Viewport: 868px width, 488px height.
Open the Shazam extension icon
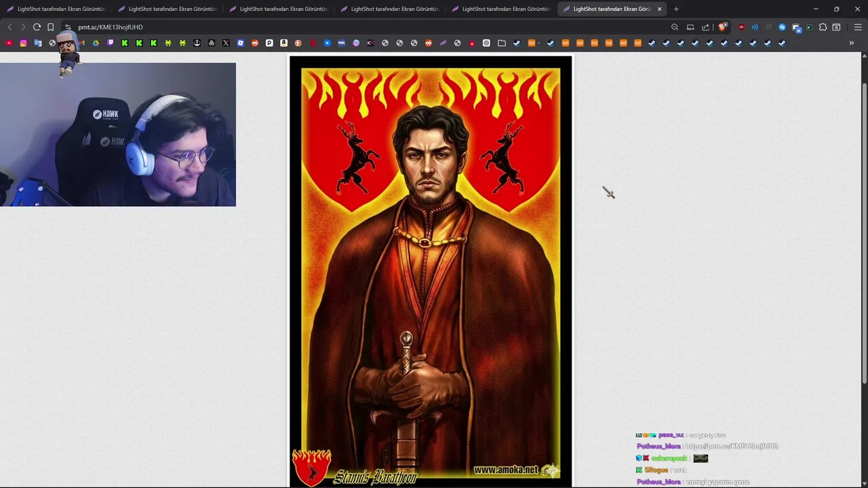click(x=782, y=27)
